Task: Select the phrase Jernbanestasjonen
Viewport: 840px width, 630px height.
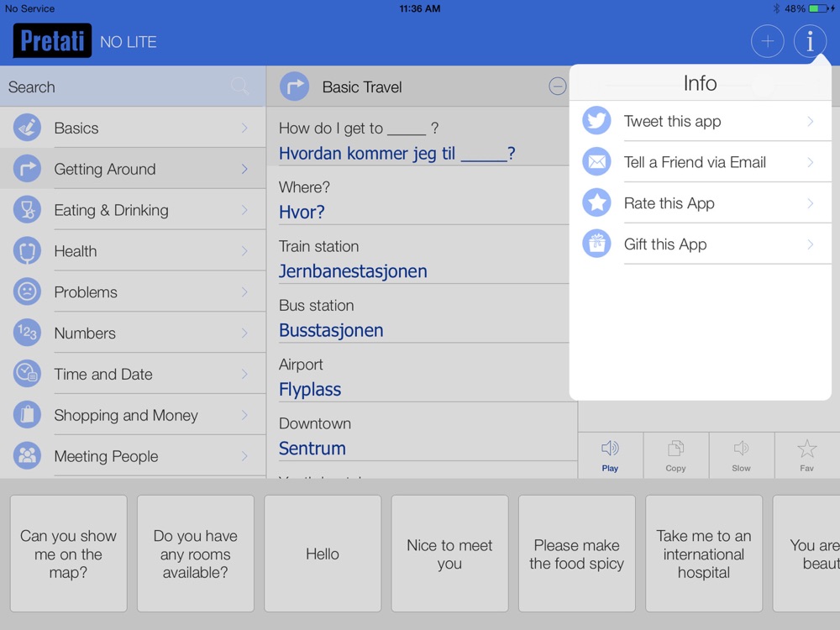Action: pos(353,271)
